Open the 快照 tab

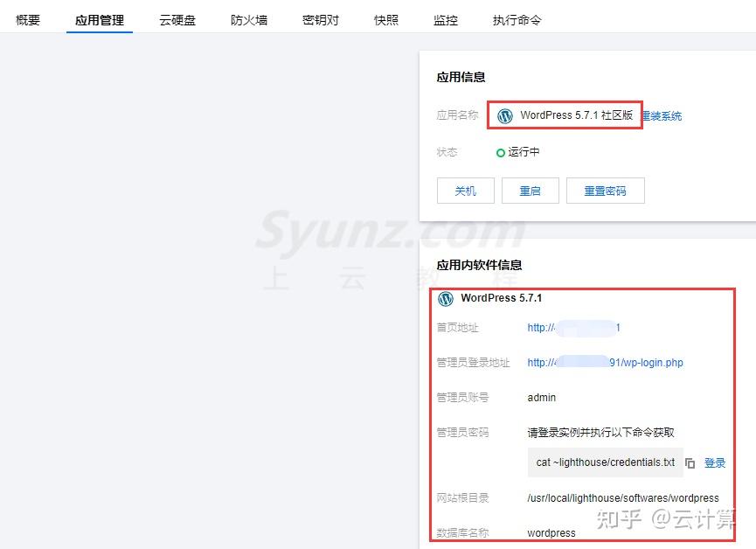coord(386,20)
